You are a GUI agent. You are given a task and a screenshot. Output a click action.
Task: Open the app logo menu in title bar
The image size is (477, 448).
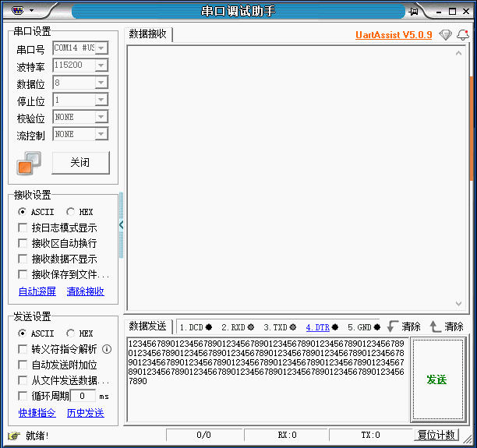pos(17,11)
